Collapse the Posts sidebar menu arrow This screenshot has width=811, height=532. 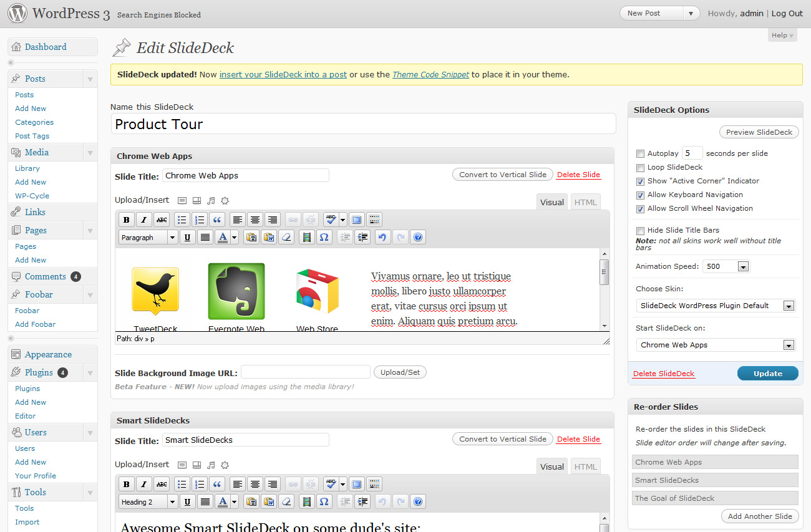(90, 79)
